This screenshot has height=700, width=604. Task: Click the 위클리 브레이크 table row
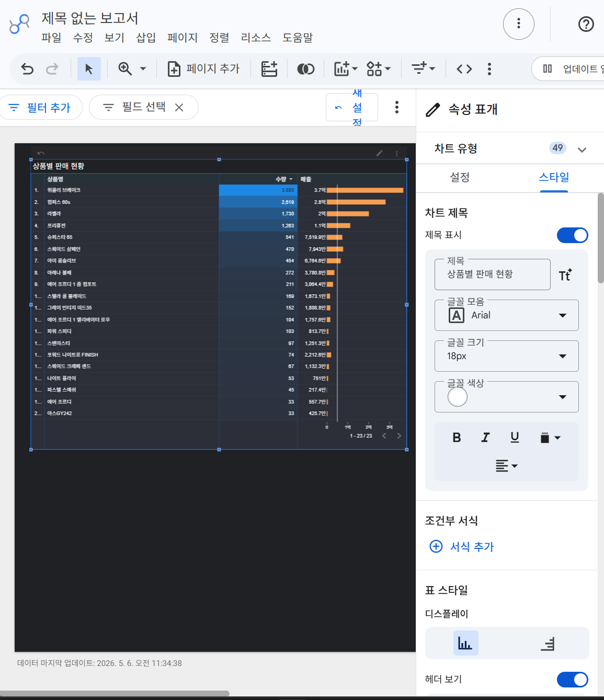click(219, 190)
